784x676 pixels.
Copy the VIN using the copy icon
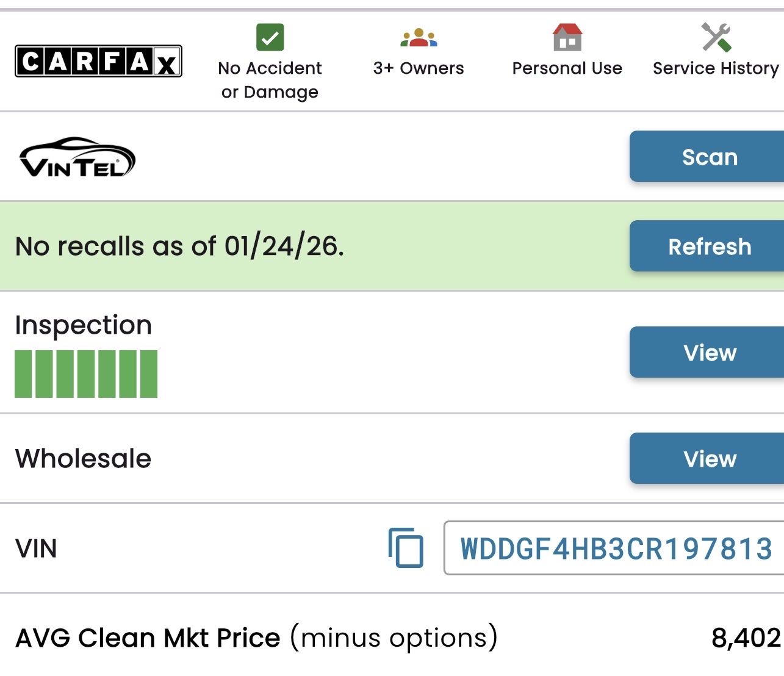click(406, 547)
